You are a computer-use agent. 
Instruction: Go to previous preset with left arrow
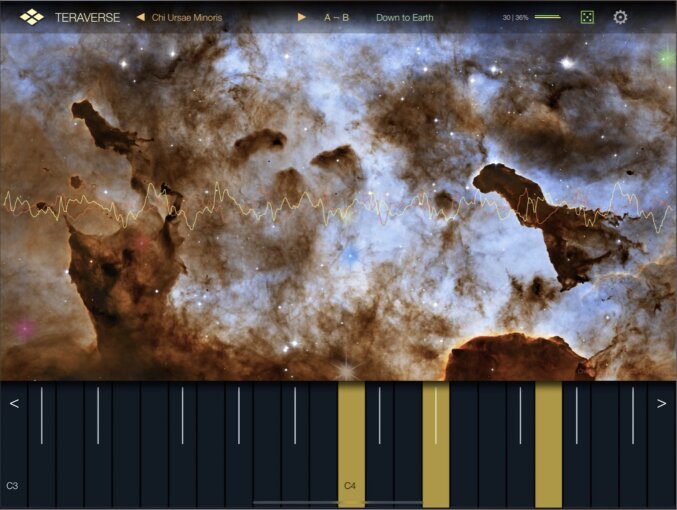[140, 17]
